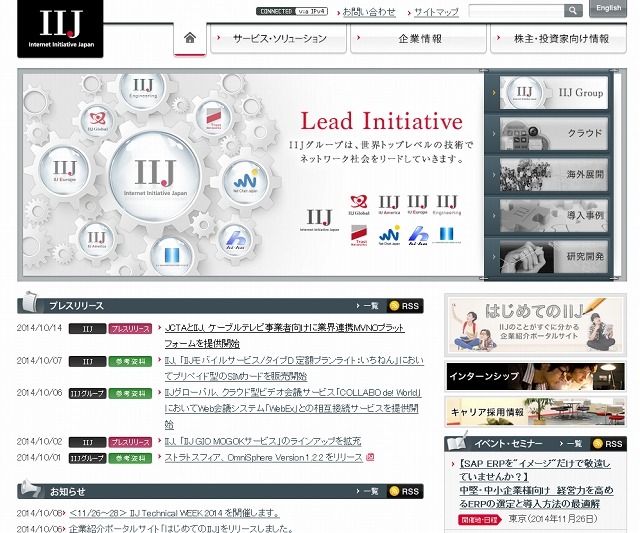Open the サイトマップ link
This screenshot has height=533, width=640.
pos(436,12)
